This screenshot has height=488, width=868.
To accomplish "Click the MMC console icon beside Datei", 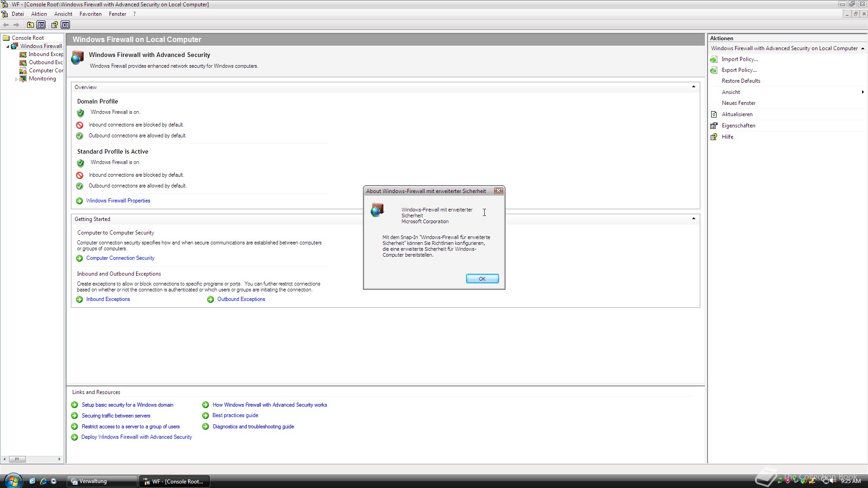I will (5, 14).
